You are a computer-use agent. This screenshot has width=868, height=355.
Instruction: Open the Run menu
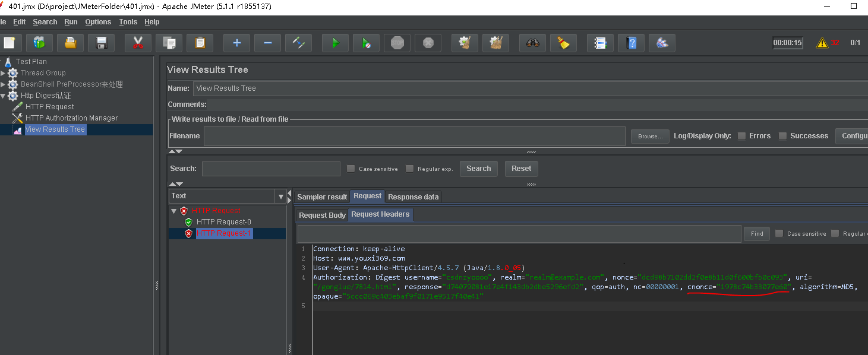(71, 22)
